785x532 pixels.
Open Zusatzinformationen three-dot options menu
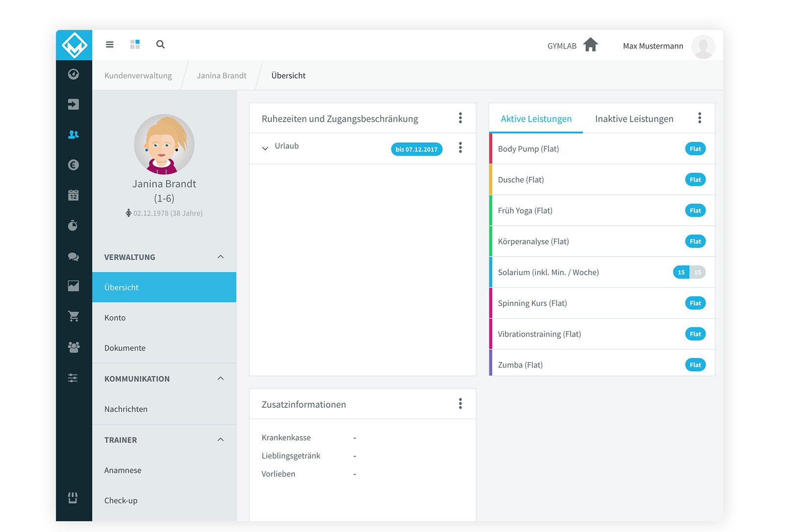(x=460, y=403)
